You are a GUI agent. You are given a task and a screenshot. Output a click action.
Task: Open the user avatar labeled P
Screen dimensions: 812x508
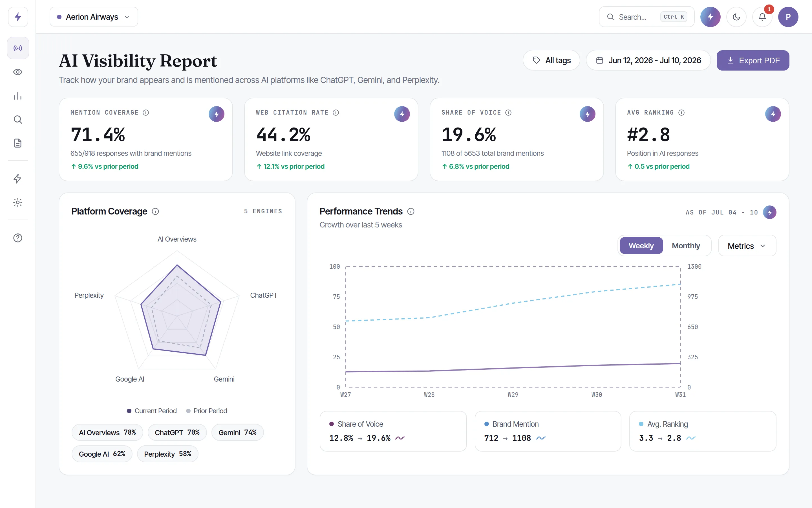(x=788, y=17)
